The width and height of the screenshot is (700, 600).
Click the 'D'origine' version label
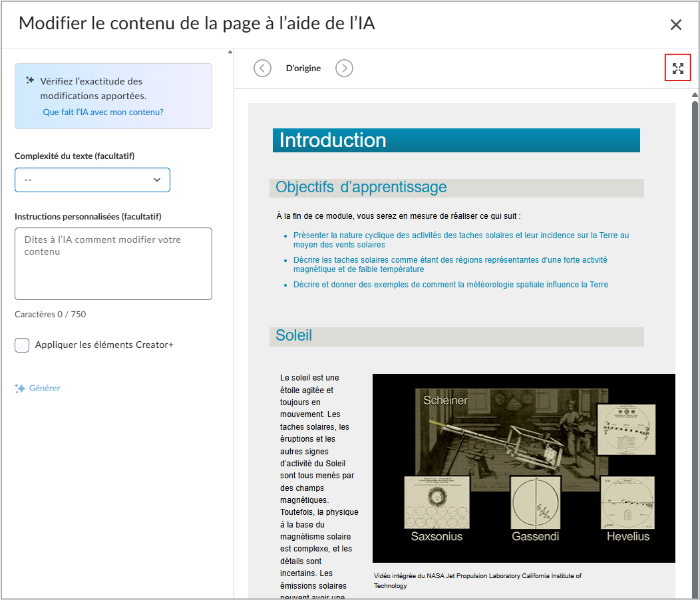303,69
